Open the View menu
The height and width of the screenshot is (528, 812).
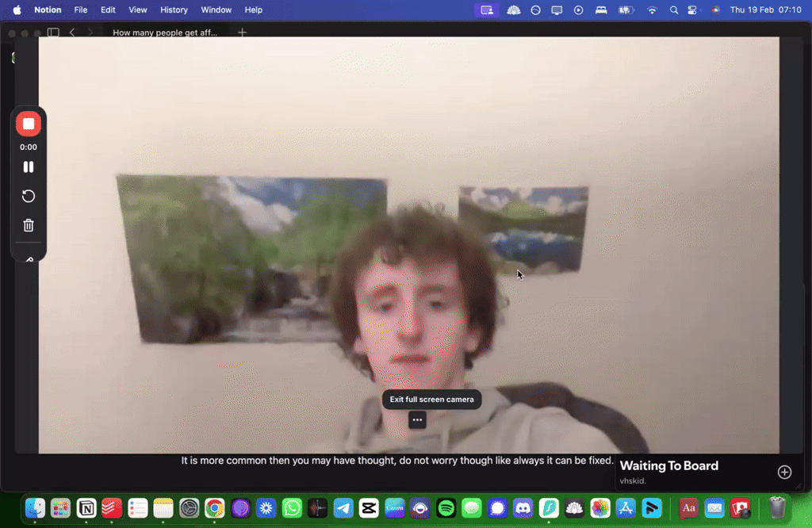[138, 10]
